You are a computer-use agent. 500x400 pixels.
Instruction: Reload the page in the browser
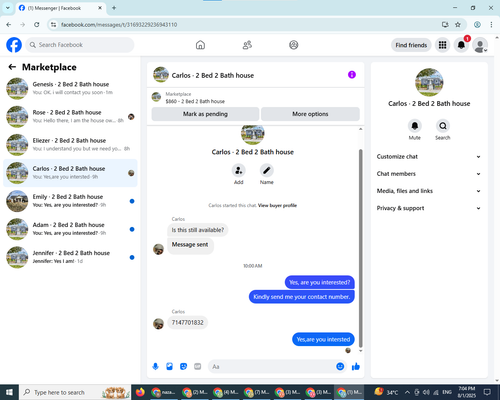click(37, 24)
